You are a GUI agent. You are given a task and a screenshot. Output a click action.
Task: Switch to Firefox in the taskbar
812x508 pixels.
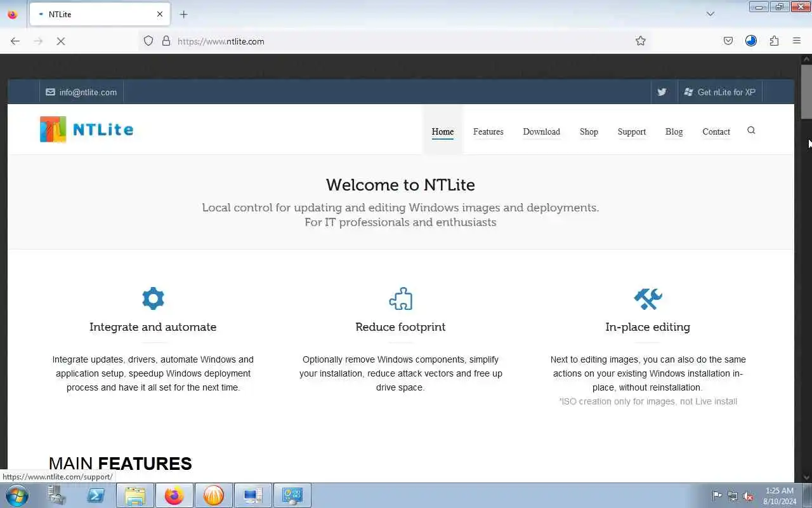click(174, 496)
